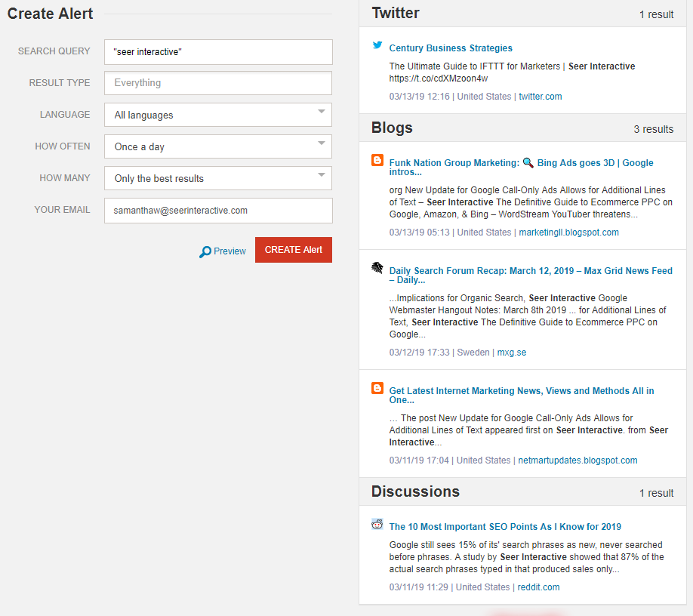This screenshot has width=693, height=616.
Task: Open Century Business Strategies tweet title
Action: [451, 48]
